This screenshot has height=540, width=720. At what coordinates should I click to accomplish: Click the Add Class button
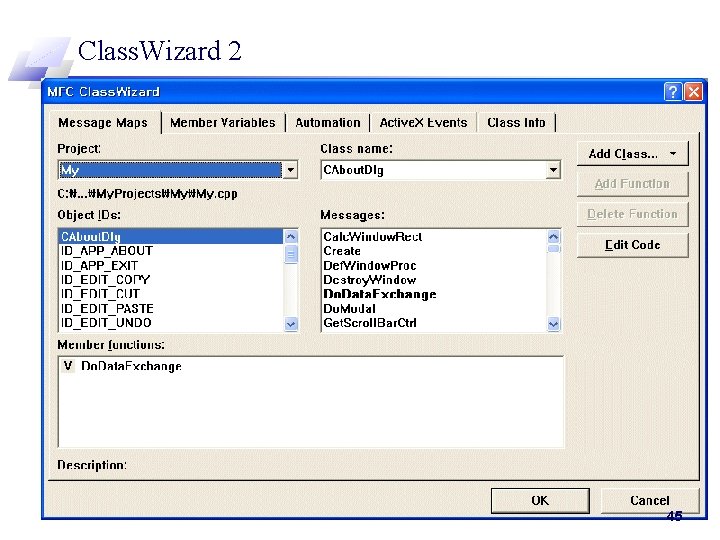point(632,154)
